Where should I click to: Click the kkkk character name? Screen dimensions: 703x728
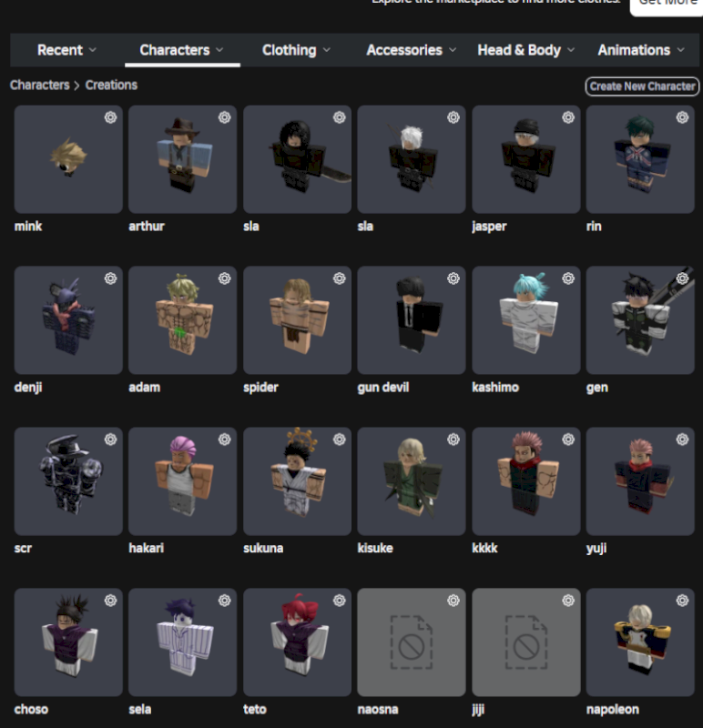[x=484, y=549]
